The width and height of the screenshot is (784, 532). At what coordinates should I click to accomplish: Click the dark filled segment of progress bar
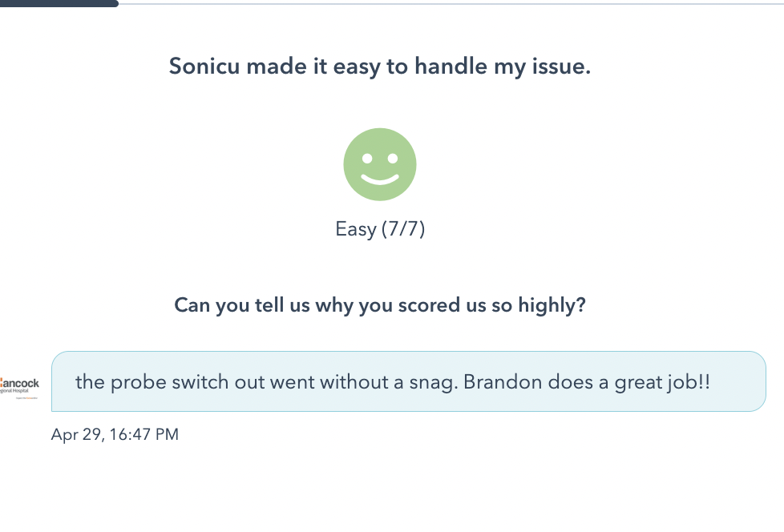tap(59, 3)
